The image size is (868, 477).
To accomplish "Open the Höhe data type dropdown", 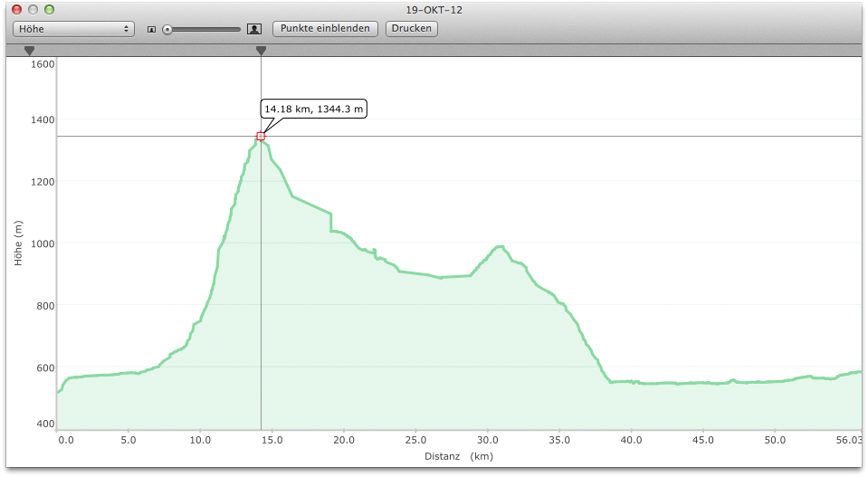I will (73, 29).
